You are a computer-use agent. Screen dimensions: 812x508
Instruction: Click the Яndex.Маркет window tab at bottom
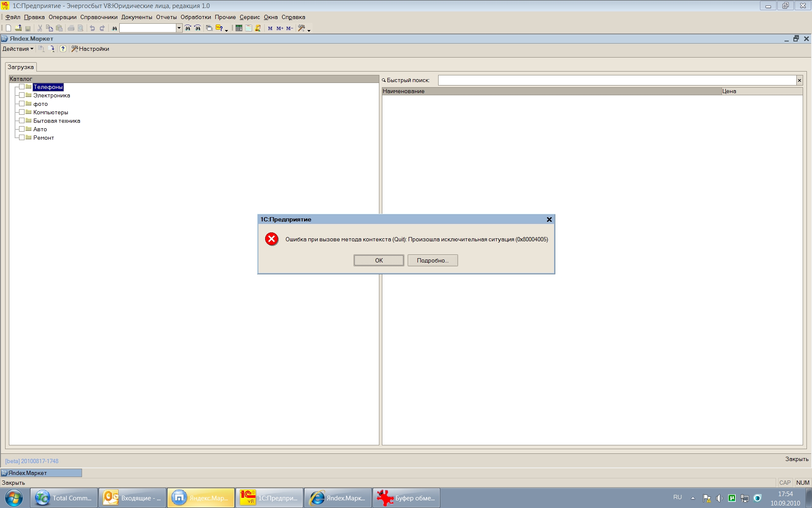pyautogui.click(x=41, y=473)
